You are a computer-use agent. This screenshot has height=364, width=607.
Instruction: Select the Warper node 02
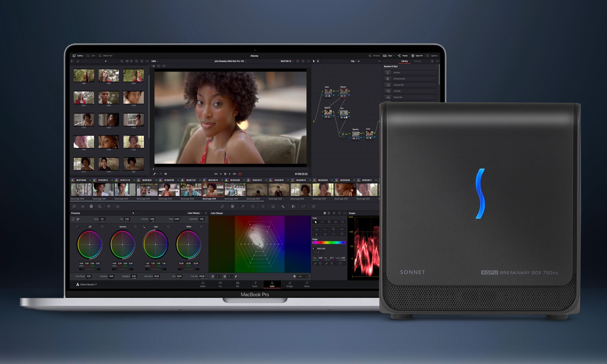coord(344,93)
